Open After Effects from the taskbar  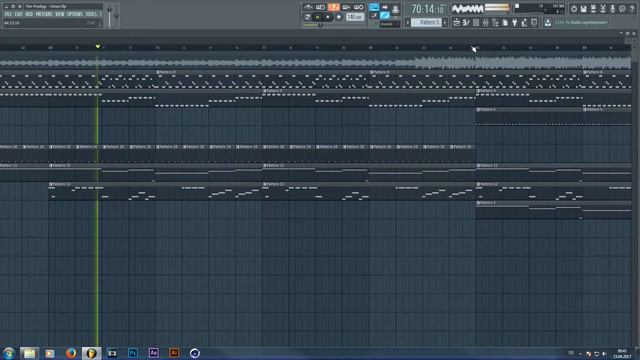[153, 353]
